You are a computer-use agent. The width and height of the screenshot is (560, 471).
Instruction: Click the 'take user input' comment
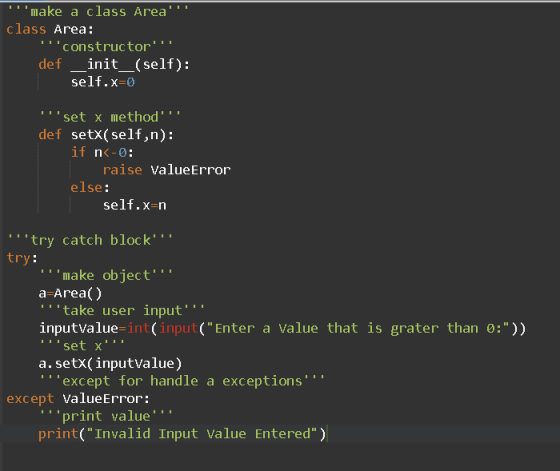click(122, 311)
